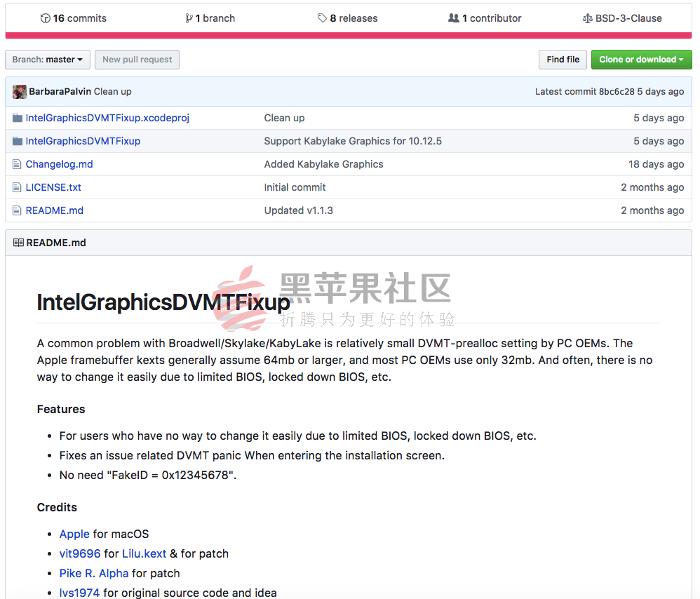The height and width of the screenshot is (599, 700).
Task: Open Updated v1.1.3 commit message
Action: [x=299, y=210]
